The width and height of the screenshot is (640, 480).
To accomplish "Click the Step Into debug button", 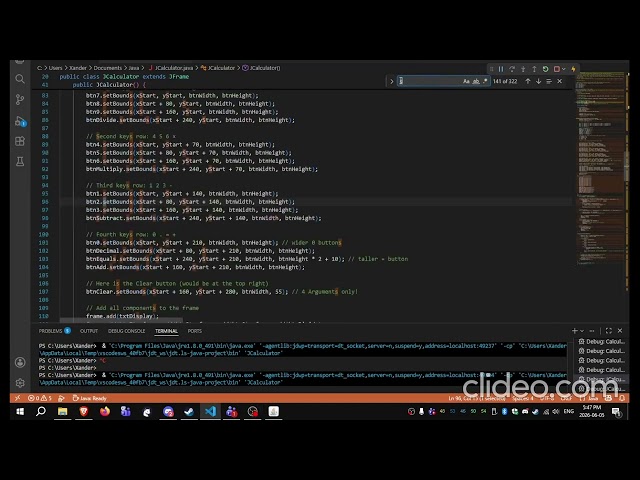I will click(x=523, y=69).
